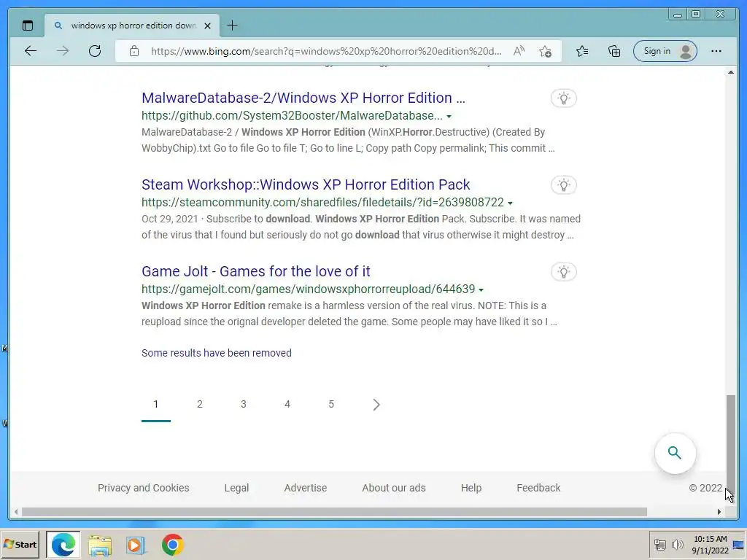747x560 pixels.
Task: Open a new tab with plus icon
Action: click(232, 26)
